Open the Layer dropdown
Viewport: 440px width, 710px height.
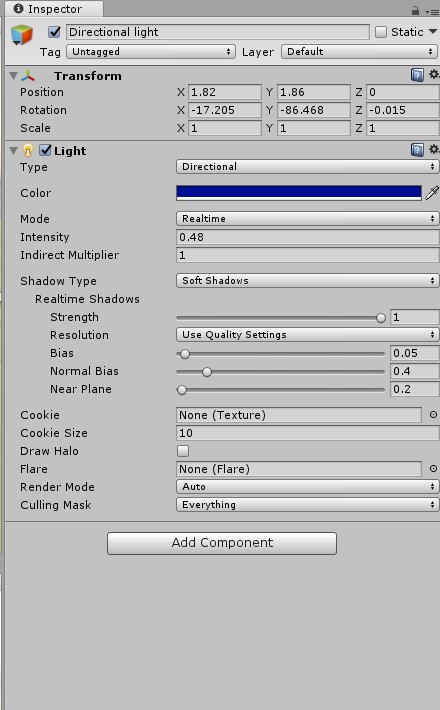point(359,52)
